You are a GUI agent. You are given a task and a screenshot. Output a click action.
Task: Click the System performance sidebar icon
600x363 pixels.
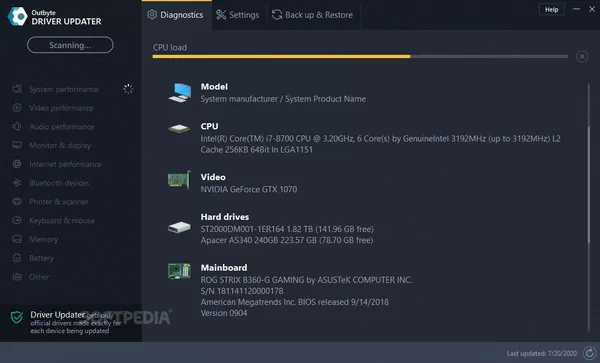[17, 89]
